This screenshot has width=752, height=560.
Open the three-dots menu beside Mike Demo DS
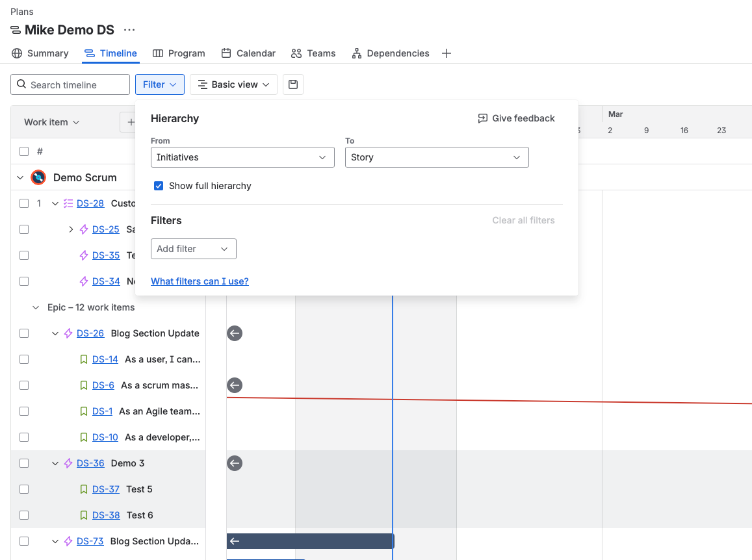pos(129,30)
